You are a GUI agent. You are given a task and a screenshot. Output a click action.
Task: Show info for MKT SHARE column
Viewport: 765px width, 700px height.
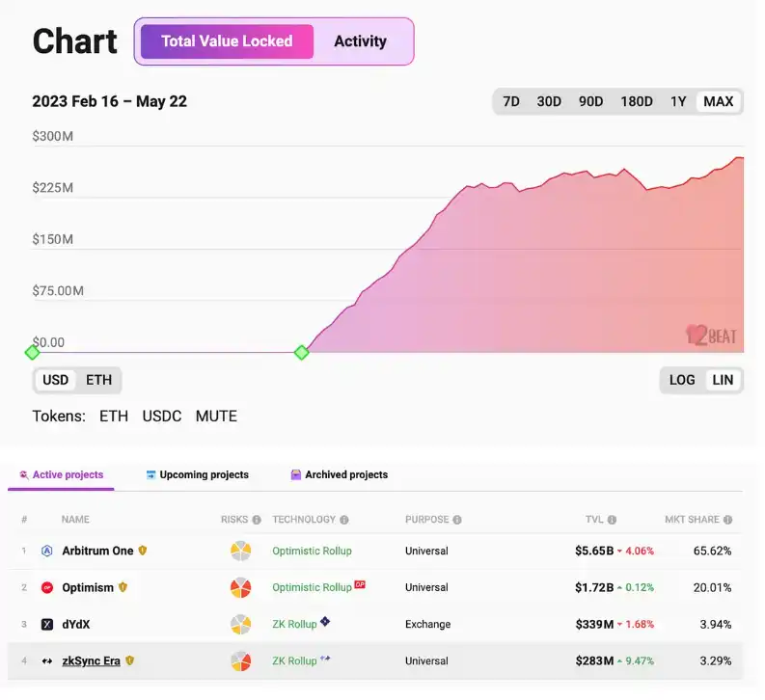click(728, 520)
